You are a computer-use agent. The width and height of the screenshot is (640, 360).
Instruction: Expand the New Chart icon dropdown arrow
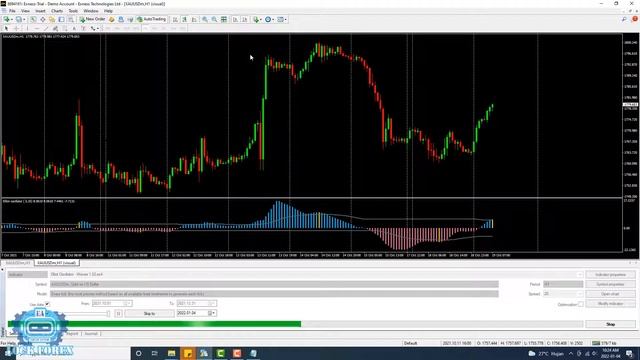[11, 19]
